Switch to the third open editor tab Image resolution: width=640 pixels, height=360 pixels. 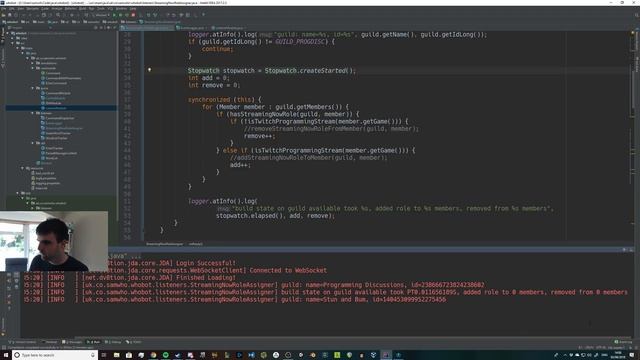click(228, 28)
